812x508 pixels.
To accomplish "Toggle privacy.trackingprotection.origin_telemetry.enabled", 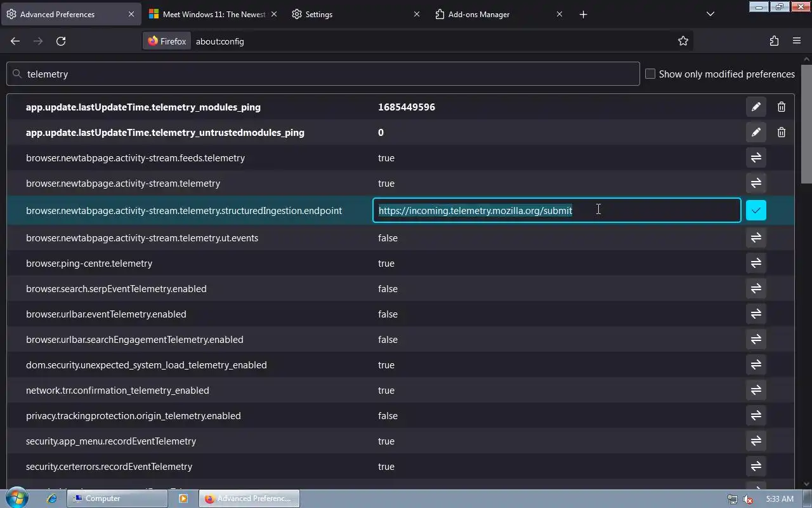I will click(756, 415).
